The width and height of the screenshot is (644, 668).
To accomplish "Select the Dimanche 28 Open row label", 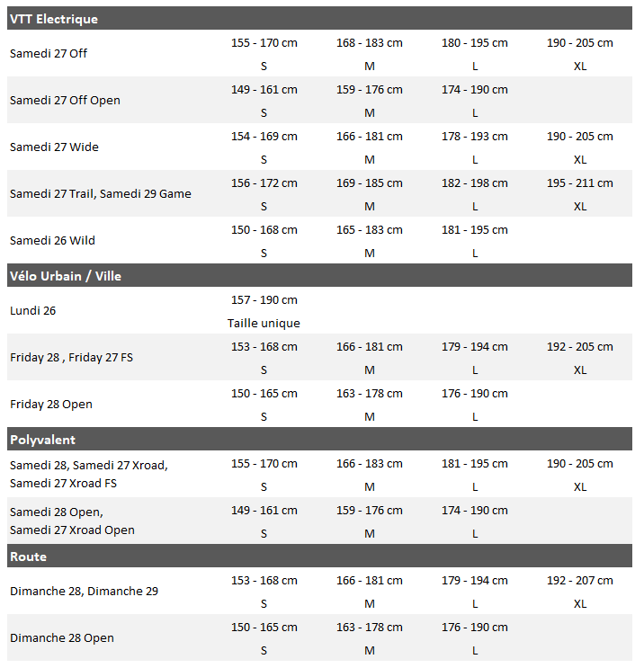I will [x=62, y=637].
